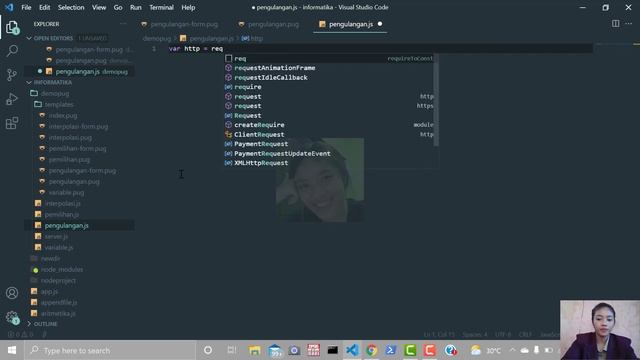Image resolution: width=640 pixels, height=360 pixels.
Task: Open appendfile.js in the file tree
Action: [59, 302]
